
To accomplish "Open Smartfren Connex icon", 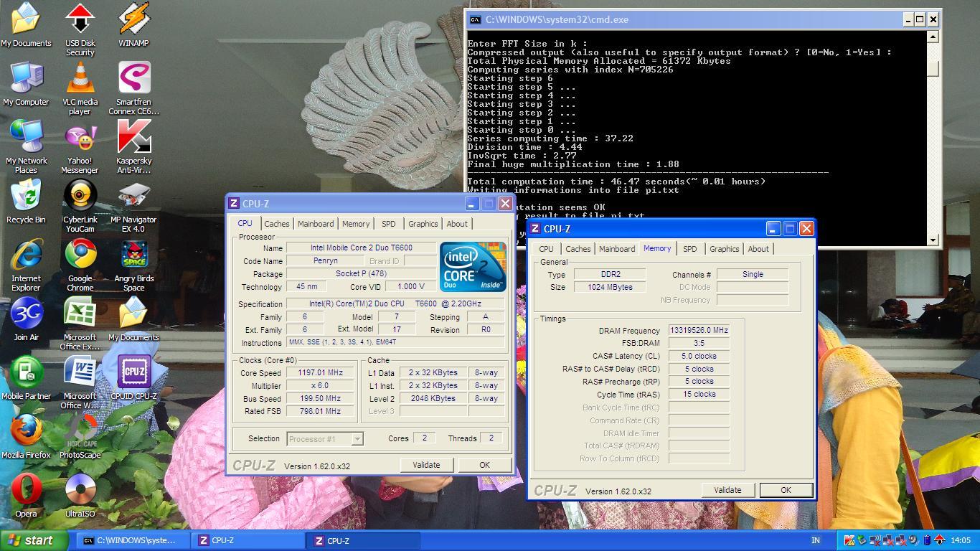I will pos(133,88).
